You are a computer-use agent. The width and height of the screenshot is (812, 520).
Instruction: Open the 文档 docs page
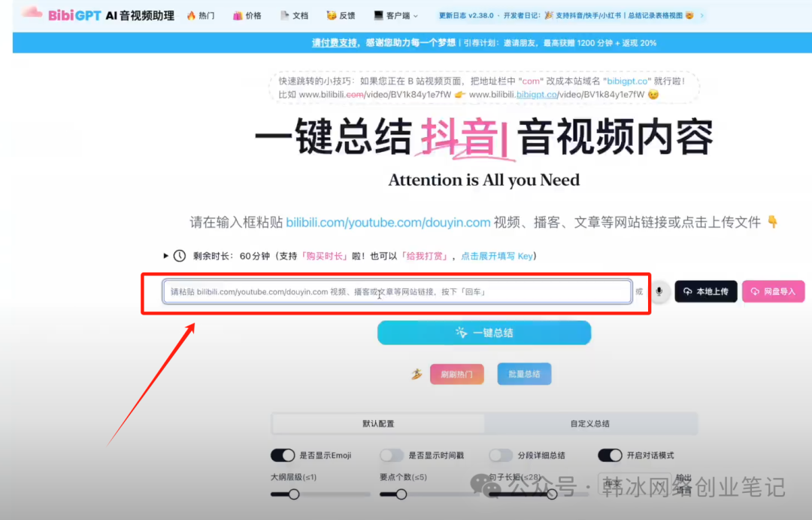tap(294, 16)
